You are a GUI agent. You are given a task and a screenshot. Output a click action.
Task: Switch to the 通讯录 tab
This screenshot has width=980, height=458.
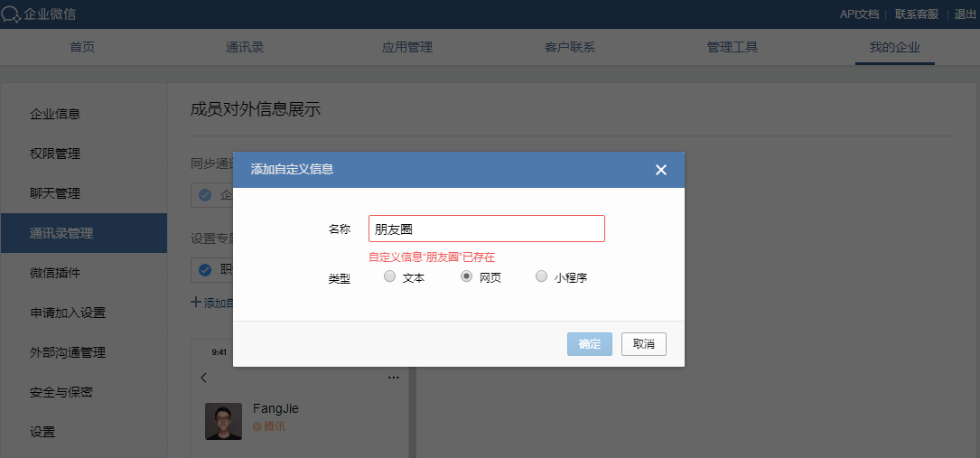(x=245, y=48)
